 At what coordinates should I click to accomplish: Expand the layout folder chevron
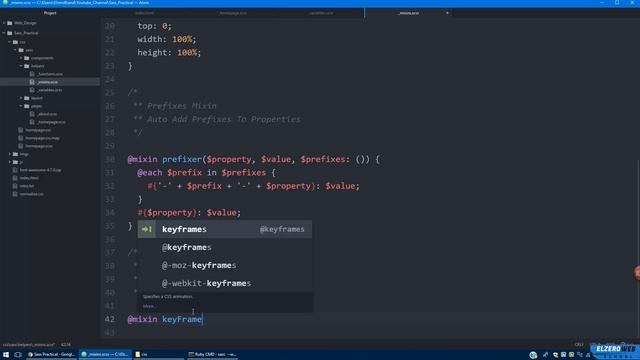[21, 98]
